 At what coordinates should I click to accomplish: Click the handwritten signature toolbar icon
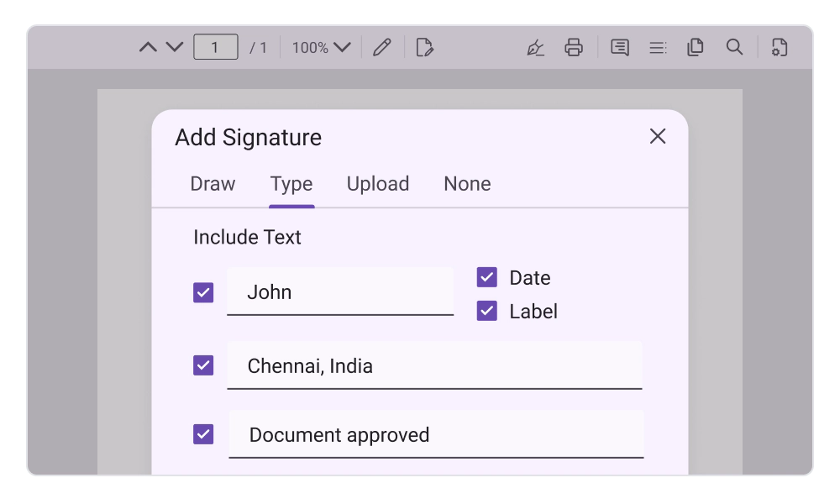[x=535, y=47]
